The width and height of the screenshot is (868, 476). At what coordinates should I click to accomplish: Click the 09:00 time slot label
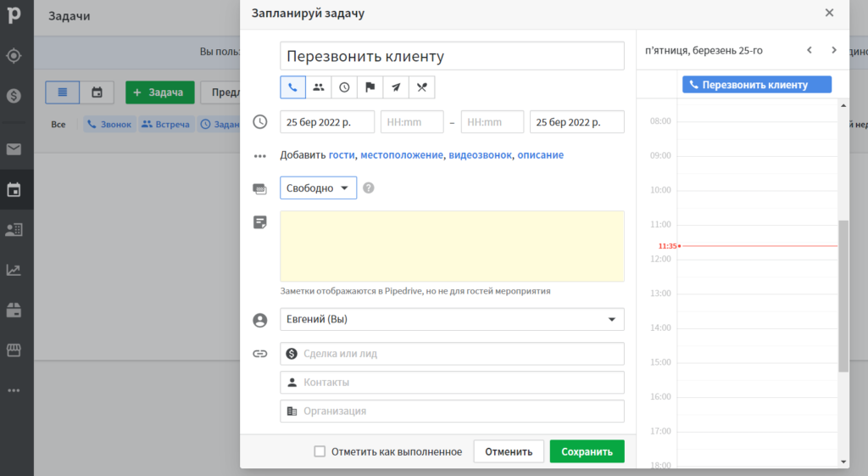coord(660,156)
